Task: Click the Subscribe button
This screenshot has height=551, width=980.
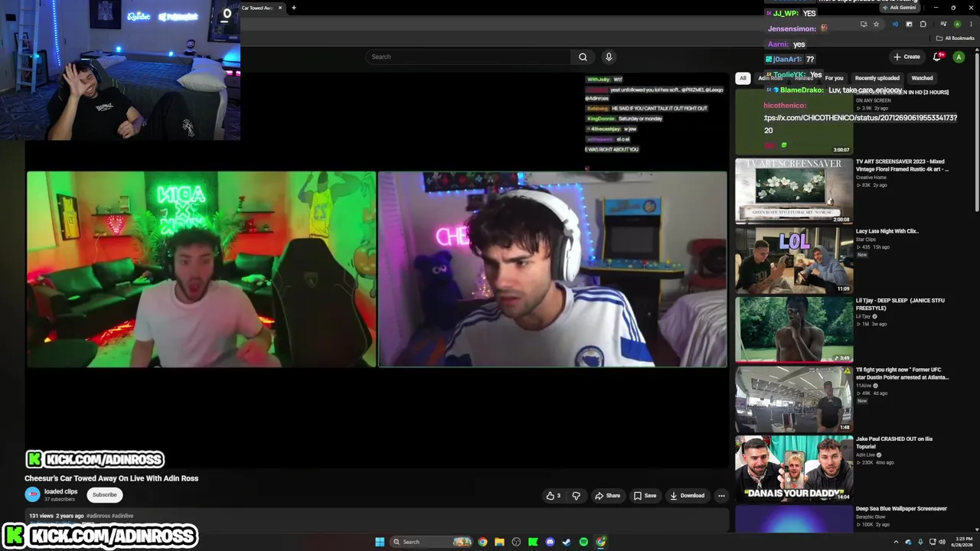Action: (105, 494)
